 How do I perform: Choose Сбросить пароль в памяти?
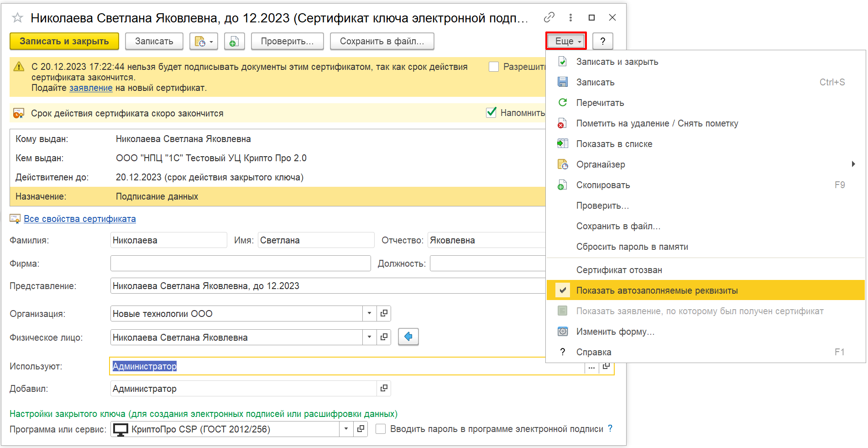[x=706, y=247]
